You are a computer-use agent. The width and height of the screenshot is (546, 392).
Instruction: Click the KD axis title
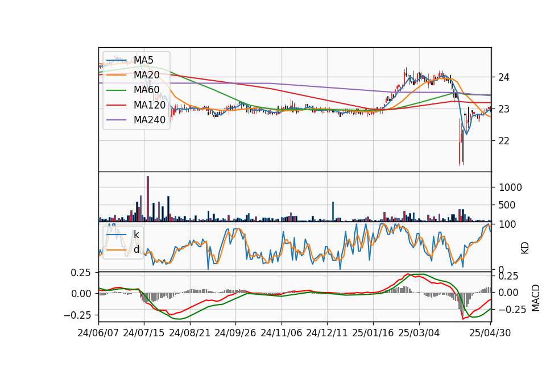(x=525, y=248)
